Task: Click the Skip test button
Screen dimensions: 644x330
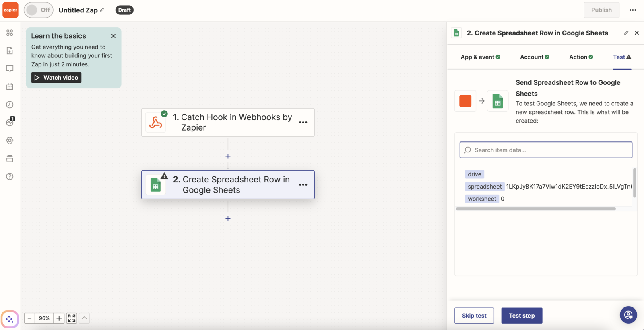Action: (x=474, y=316)
